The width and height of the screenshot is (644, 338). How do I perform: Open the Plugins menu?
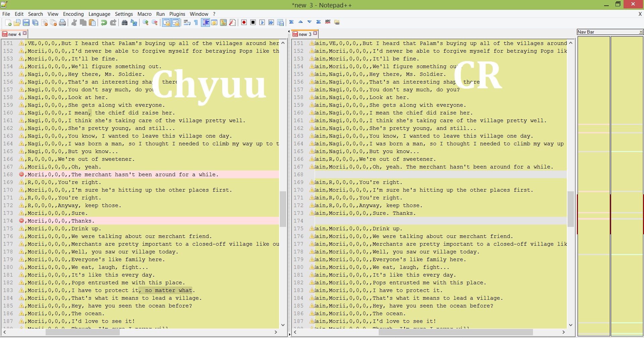pyautogui.click(x=177, y=14)
